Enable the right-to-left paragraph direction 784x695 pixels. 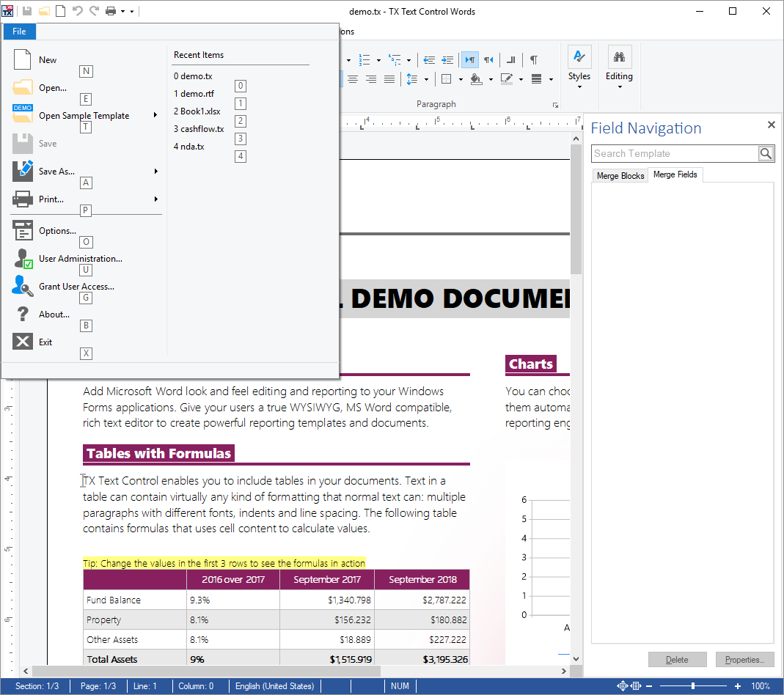click(x=488, y=59)
